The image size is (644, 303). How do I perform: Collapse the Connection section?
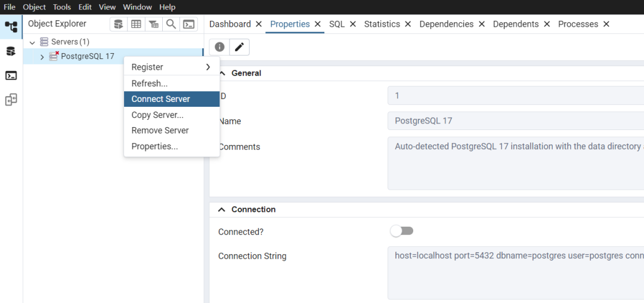pos(222,209)
